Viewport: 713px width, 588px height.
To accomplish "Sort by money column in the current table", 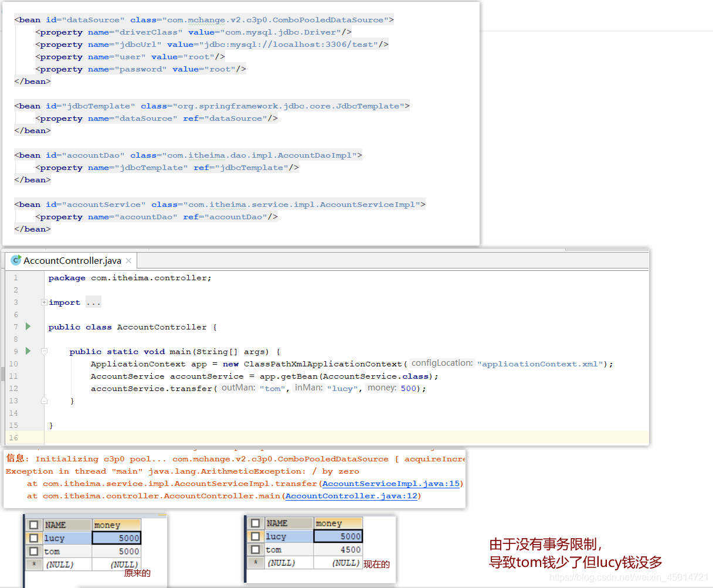I will 338,523.
